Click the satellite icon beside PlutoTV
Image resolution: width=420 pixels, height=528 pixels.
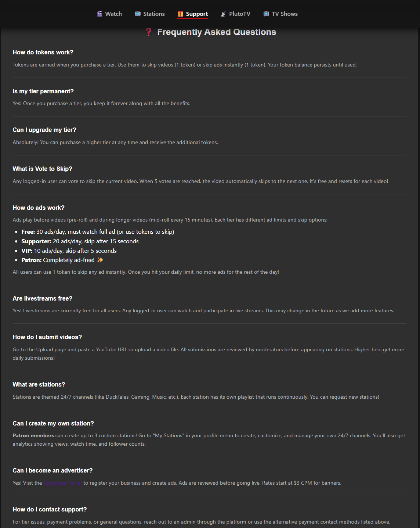click(223, 14)
